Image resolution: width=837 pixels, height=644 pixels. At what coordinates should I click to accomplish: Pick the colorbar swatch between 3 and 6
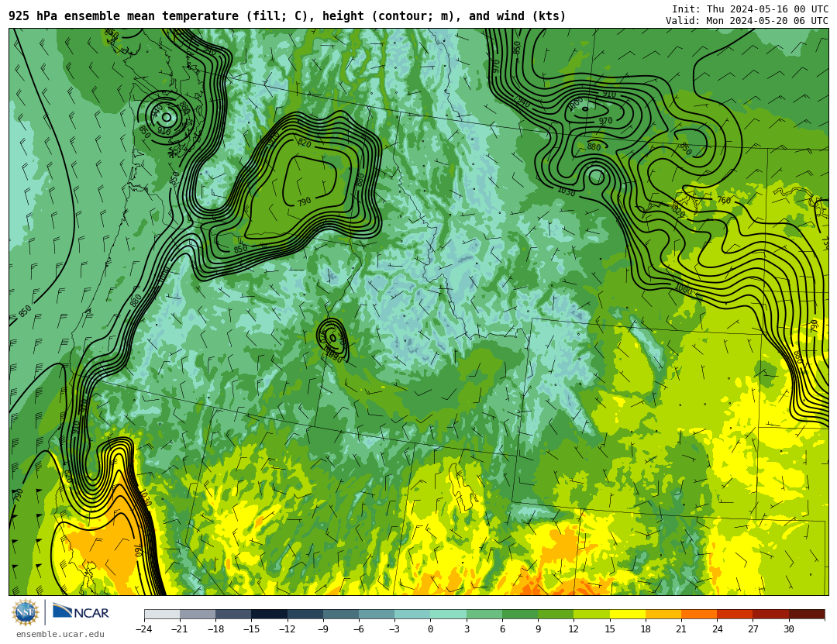point(484,614)
